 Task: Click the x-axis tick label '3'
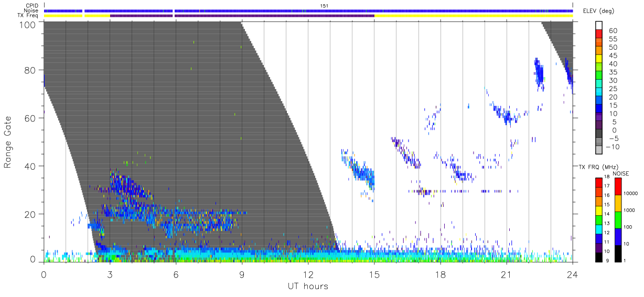click(x=110, y=274)
